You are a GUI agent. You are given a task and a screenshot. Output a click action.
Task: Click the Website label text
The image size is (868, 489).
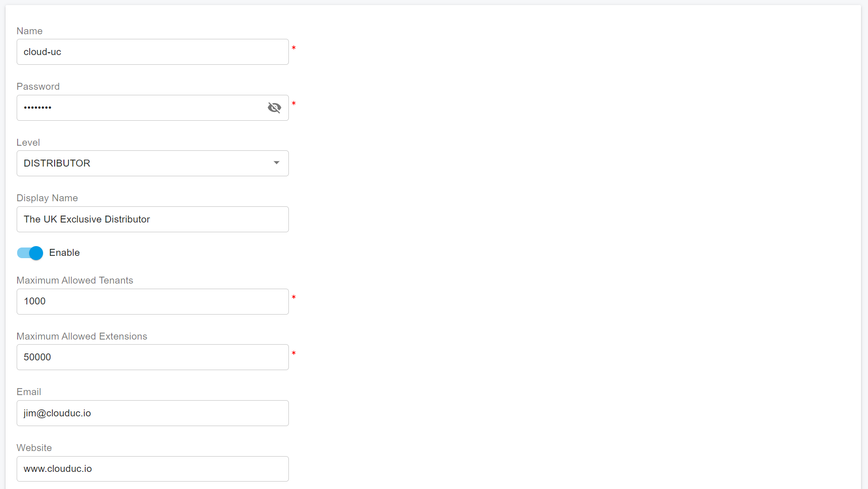coord(34,448)
